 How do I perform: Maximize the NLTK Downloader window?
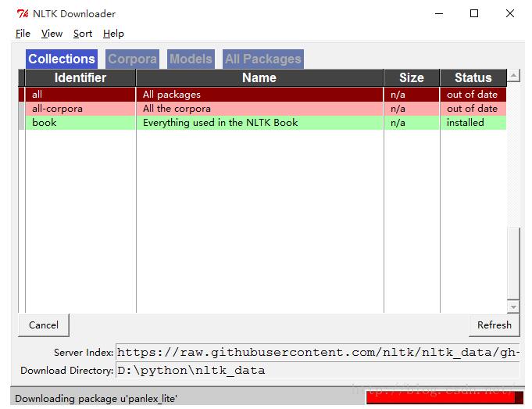(474, 13)
